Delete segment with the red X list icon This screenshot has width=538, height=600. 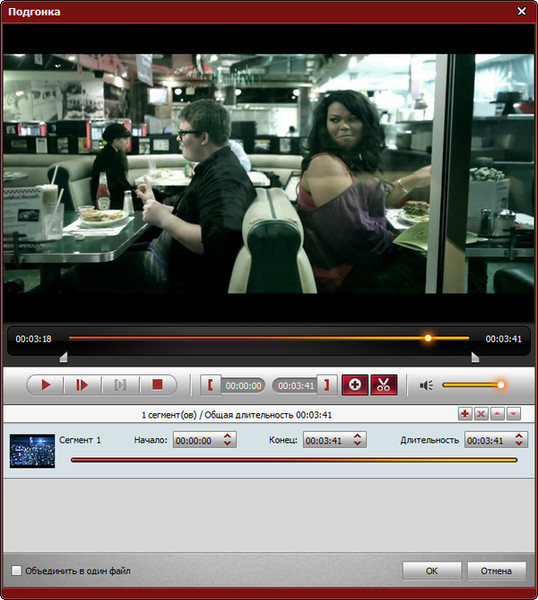[x=481, y=414]
